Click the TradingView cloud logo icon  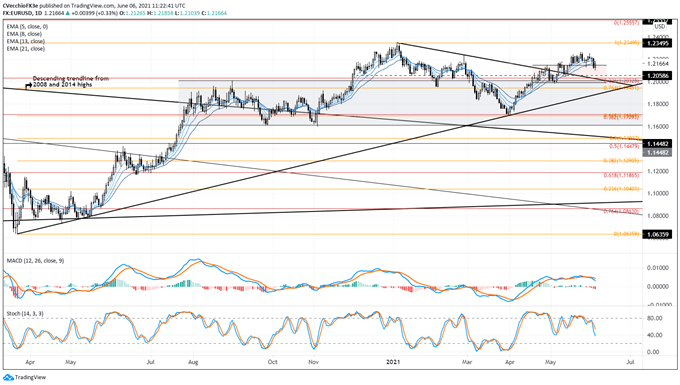(x=8, y=377)
